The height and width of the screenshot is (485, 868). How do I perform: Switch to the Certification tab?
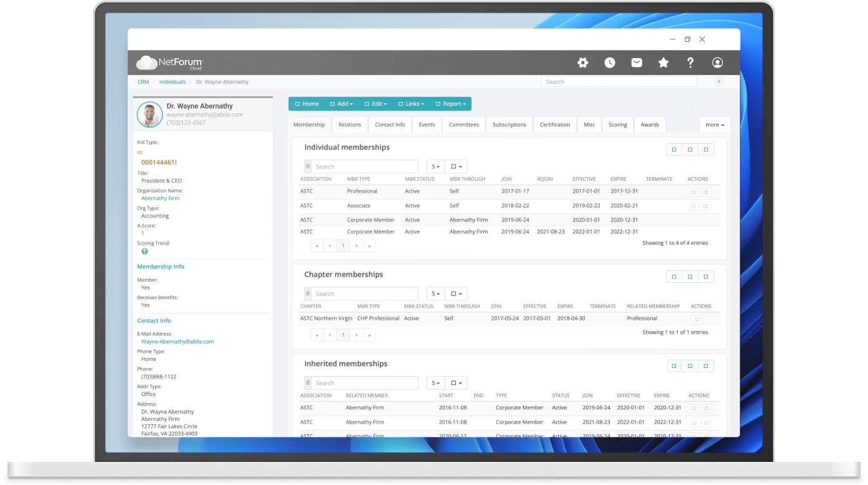pyautogui.click(x=555, y=125)
